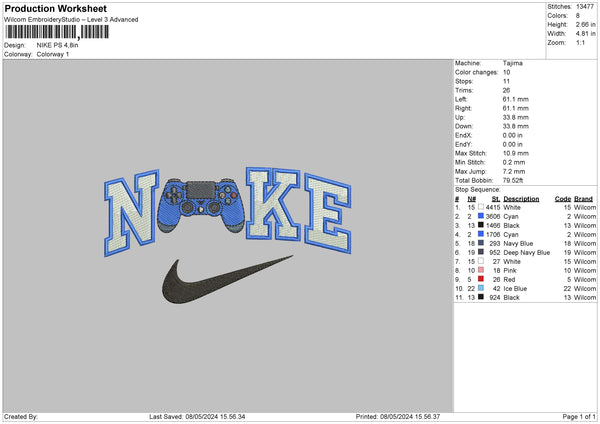The height and width of the screenshot is (424, 600).
Task: Click the Min Stitch value 0.2 mm
Action: pos(514,163)
